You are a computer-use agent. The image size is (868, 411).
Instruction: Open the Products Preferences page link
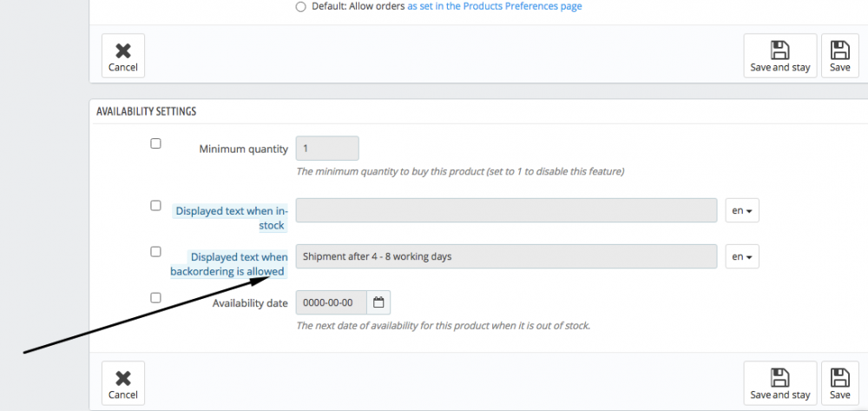495,6
